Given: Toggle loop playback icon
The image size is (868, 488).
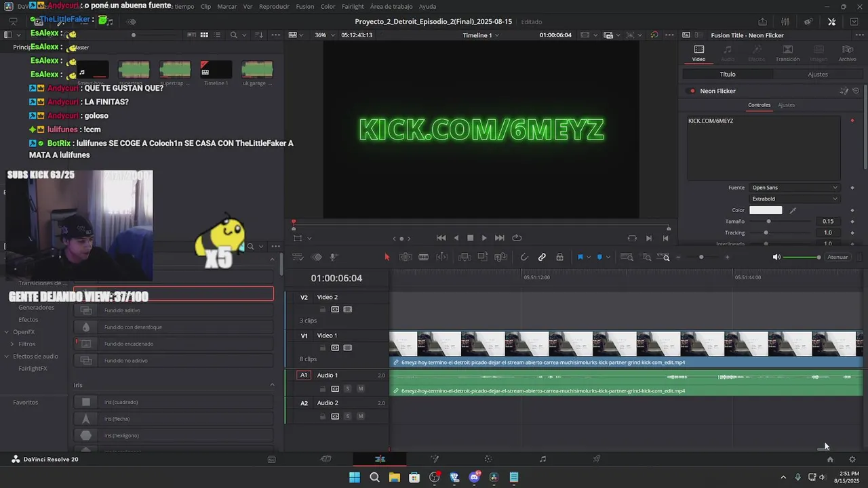Looking at the screenshot, I should (x=517, y=238).
